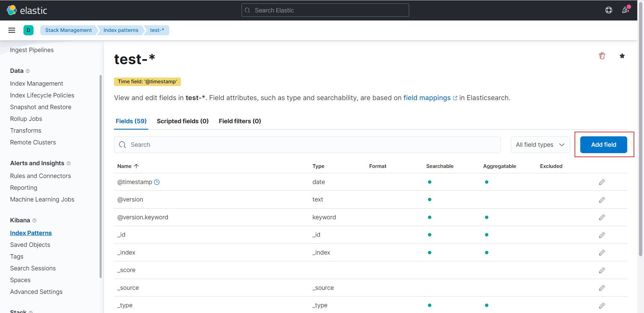
Task: Open Index Management in sidebar
Action: coord(37,84)
